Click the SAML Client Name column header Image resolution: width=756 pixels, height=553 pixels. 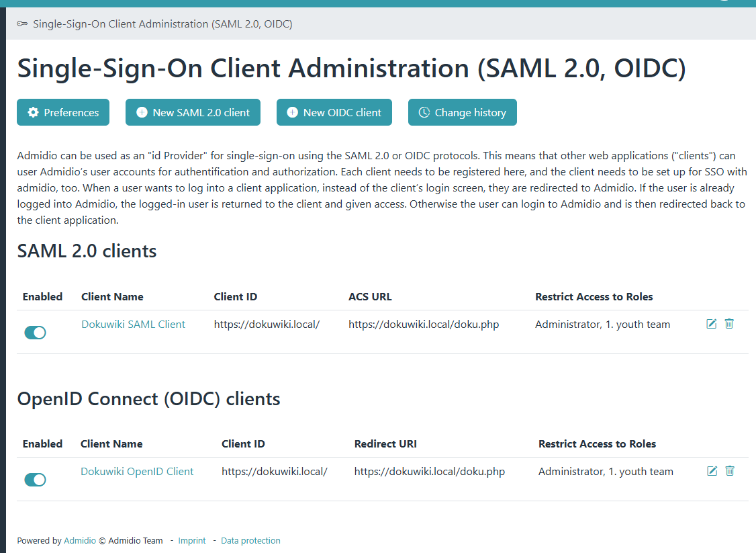pos(112,296)
